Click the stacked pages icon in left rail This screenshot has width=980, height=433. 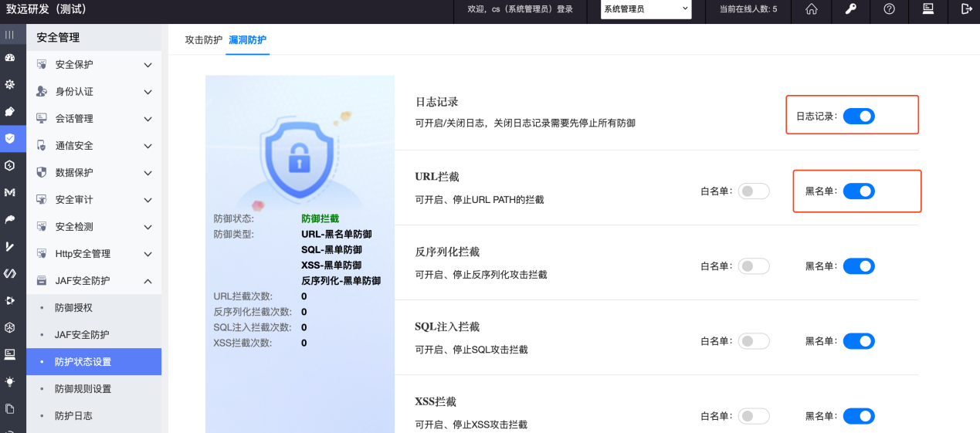click(x=9, y=408)
